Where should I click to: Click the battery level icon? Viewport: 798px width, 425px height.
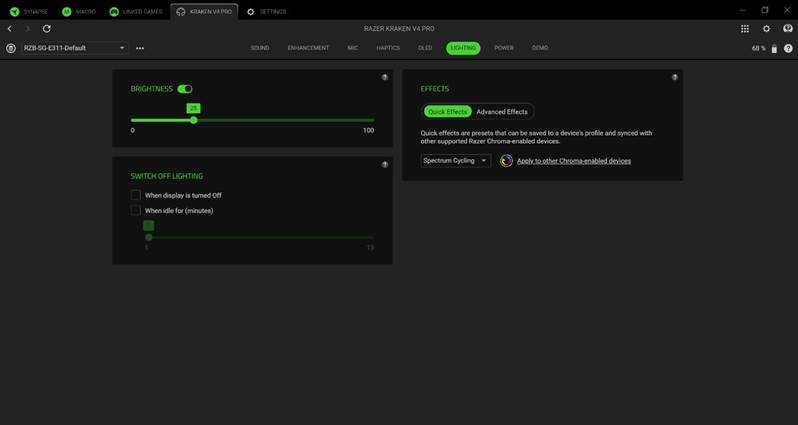tap(774, 48)
